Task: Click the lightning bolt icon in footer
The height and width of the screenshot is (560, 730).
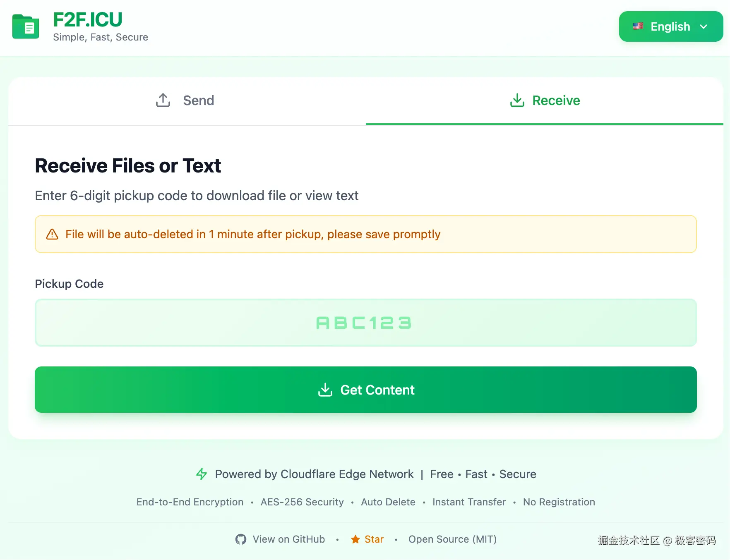Action: tap(202, 474)
